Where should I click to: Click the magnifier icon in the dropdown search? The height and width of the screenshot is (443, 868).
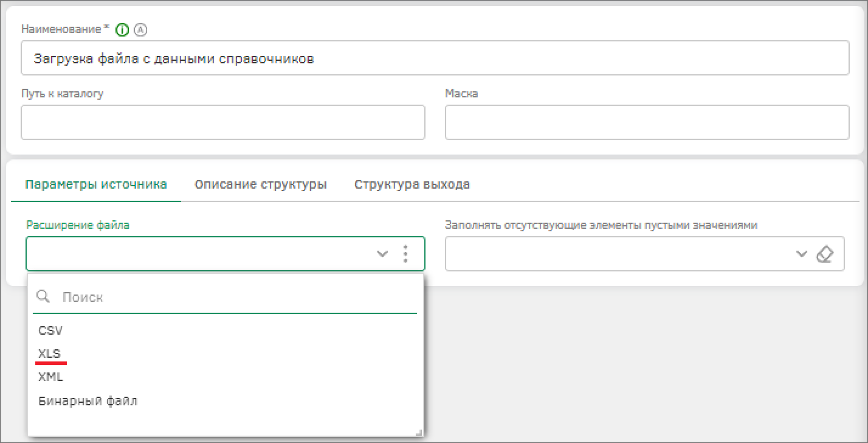(43, 296)
